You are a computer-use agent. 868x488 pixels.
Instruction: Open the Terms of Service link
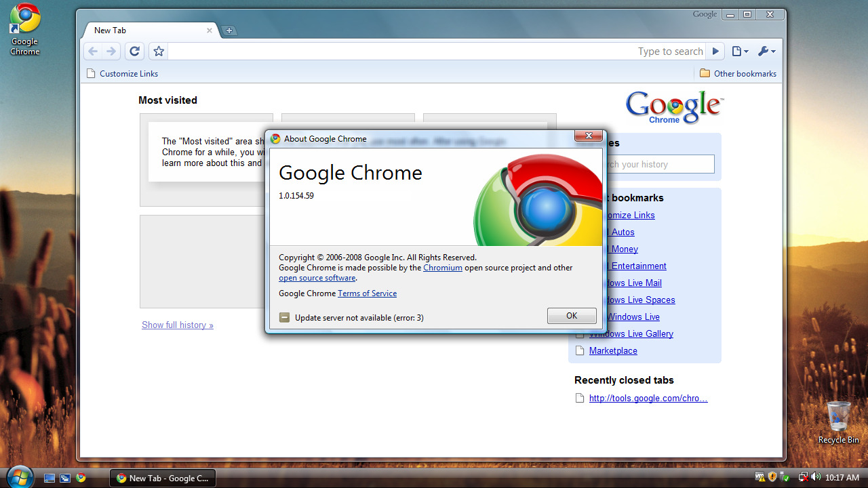[x=367, y=293]
